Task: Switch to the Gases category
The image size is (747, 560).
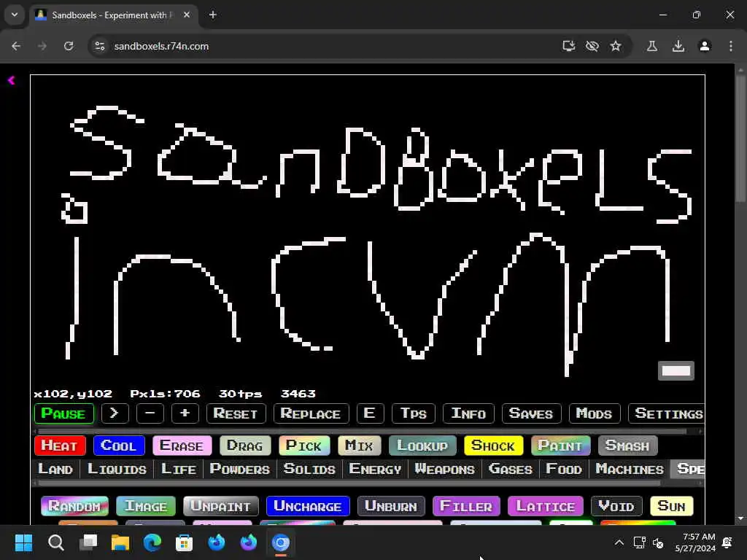Action: pos(511,469)
